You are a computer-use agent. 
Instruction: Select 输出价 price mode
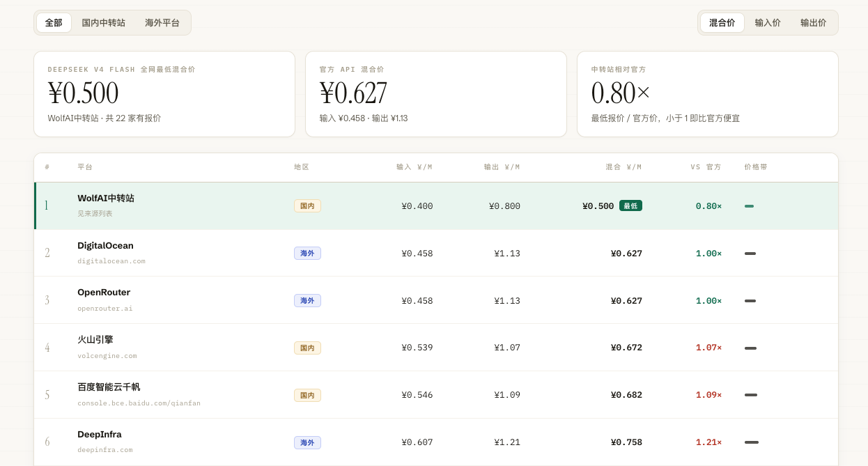[813, 22]
